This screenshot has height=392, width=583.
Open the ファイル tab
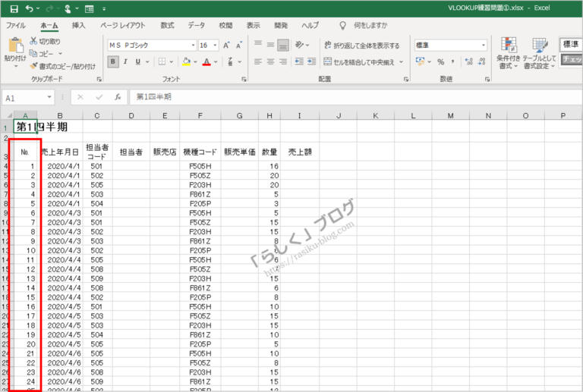(x=16, y=26)
